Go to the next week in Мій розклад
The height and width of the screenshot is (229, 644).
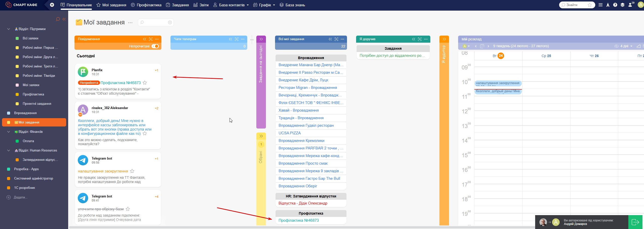[x=488, y=46]
